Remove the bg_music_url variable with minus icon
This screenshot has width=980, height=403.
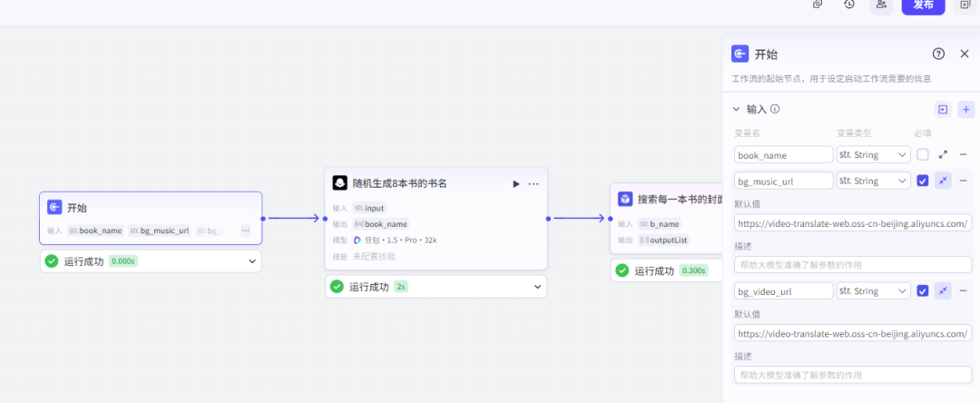pos(963,181)
